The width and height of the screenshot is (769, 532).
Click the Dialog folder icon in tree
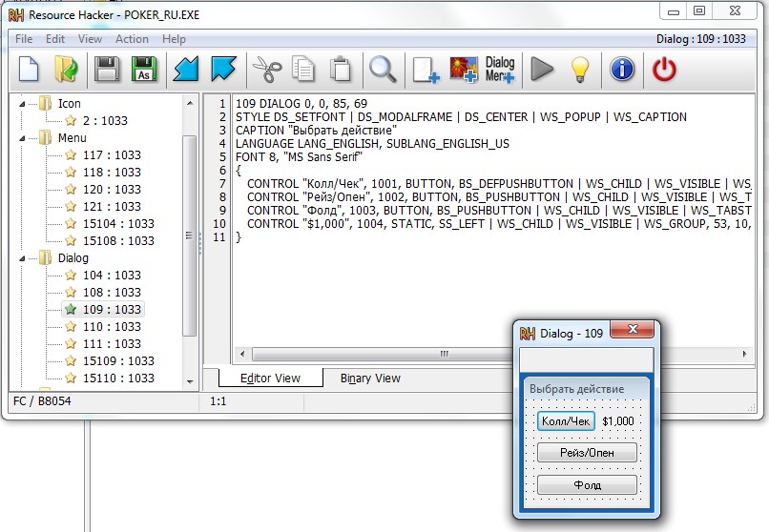(45, 257)
